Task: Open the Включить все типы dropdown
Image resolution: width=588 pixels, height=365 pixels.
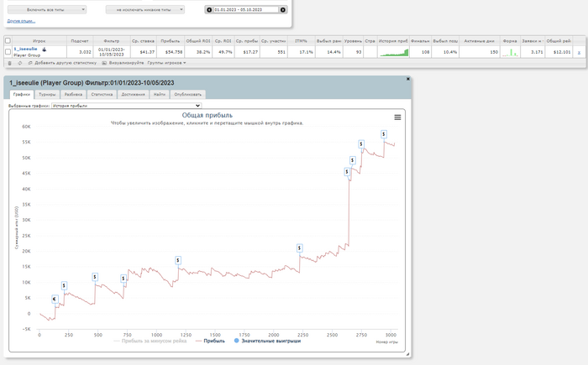Action: (47, 10)
